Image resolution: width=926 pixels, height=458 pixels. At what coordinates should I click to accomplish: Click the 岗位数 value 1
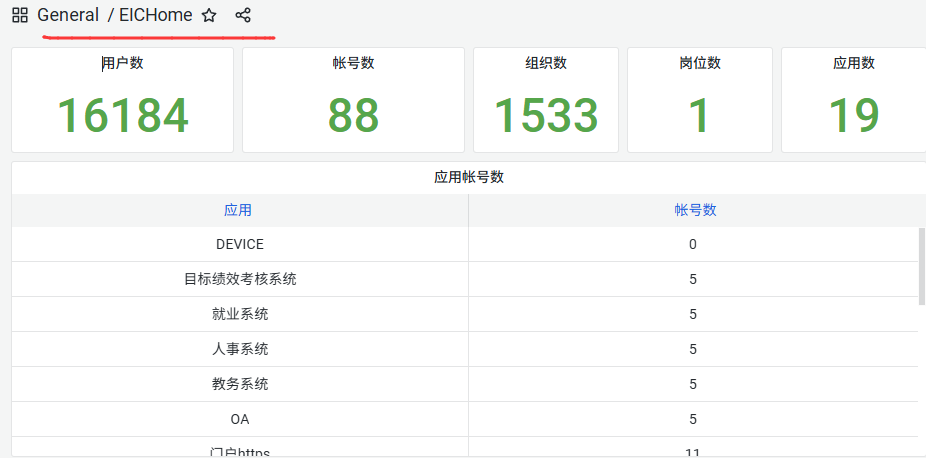point(699,115)
